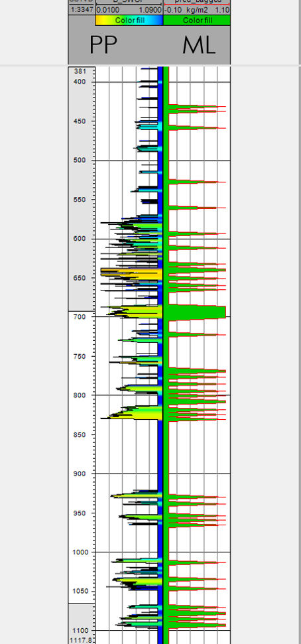
Task: Click the 400 depth label
Action: (x=80, y=82)
